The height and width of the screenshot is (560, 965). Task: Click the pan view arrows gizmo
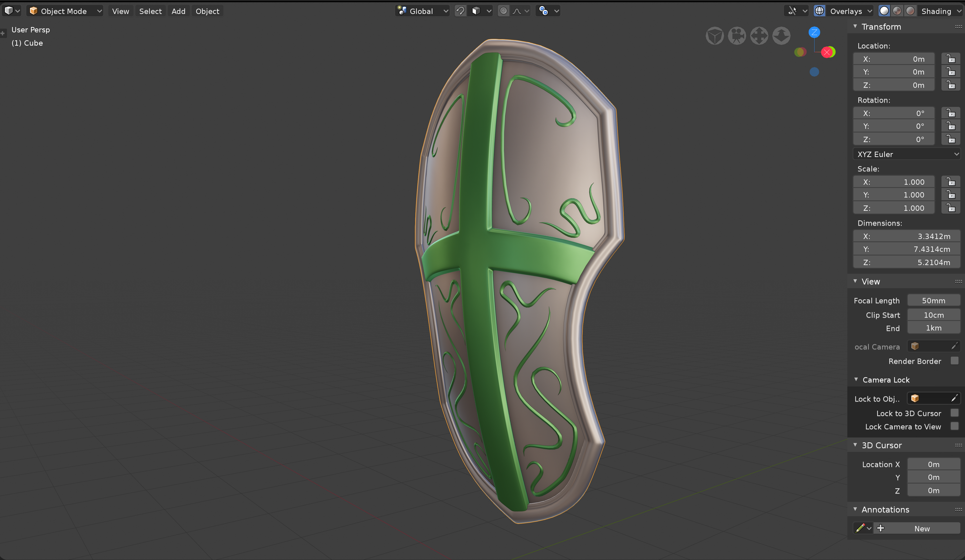pos(759,36)
